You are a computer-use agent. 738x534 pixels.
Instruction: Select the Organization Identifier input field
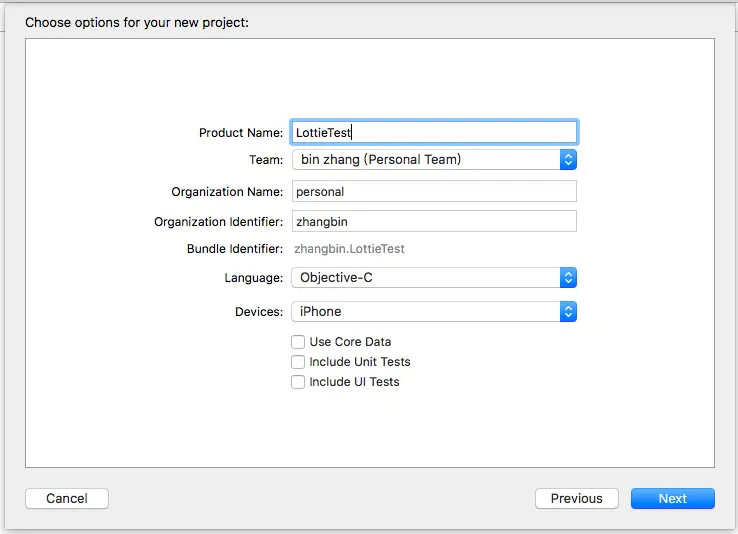[x=434, y=221]
